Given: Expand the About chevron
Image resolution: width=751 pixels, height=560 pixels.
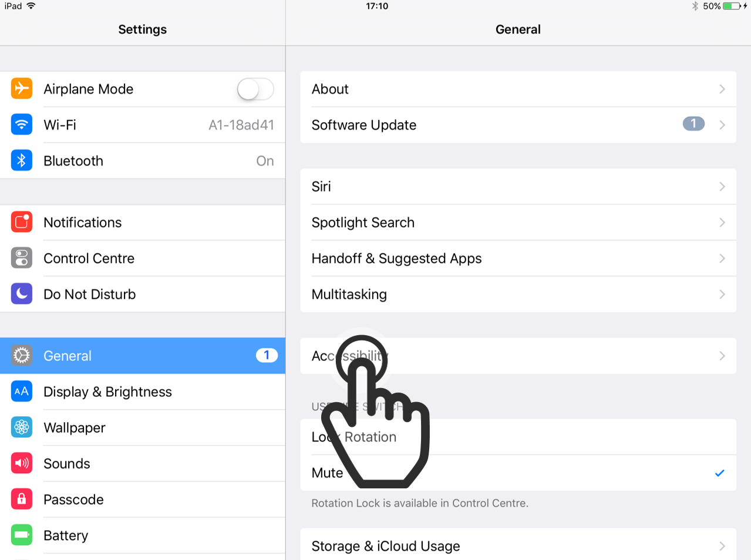Looking at the screenshot, I should [722, 89].
